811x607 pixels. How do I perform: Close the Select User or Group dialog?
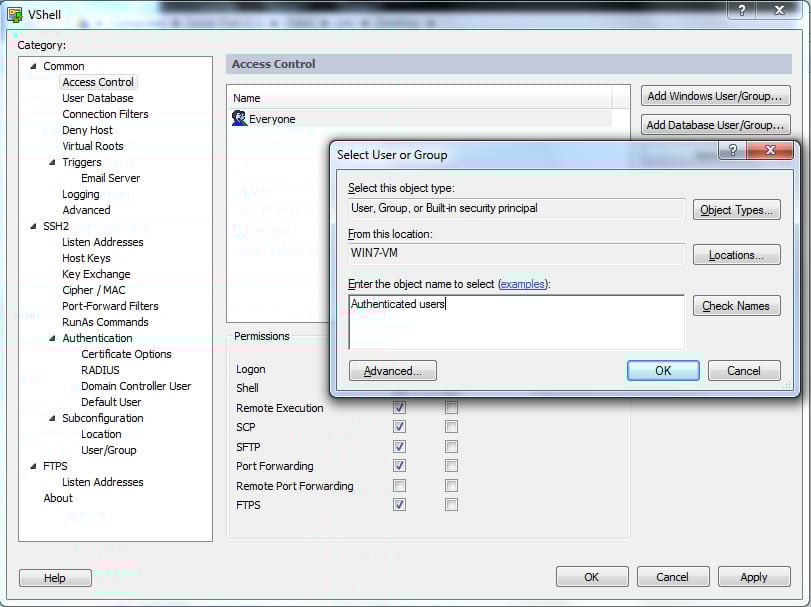(772, 151)
